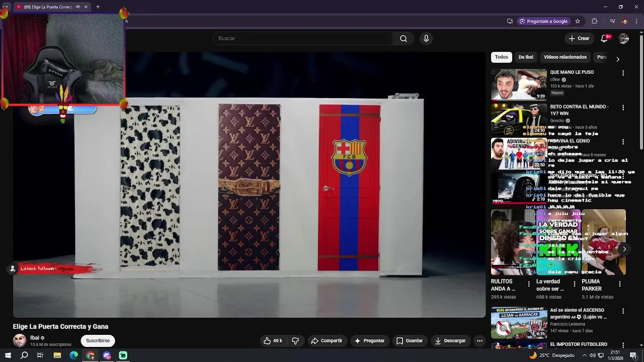The image size is (644, 362).
Task: Mute the tab via speaker icon
Action: coord(77,7)
